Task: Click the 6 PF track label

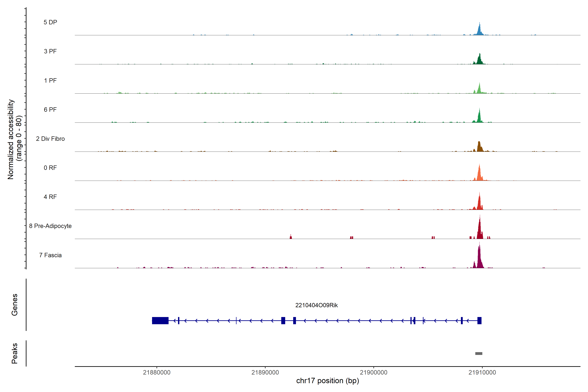Action: tap(50, 109)
